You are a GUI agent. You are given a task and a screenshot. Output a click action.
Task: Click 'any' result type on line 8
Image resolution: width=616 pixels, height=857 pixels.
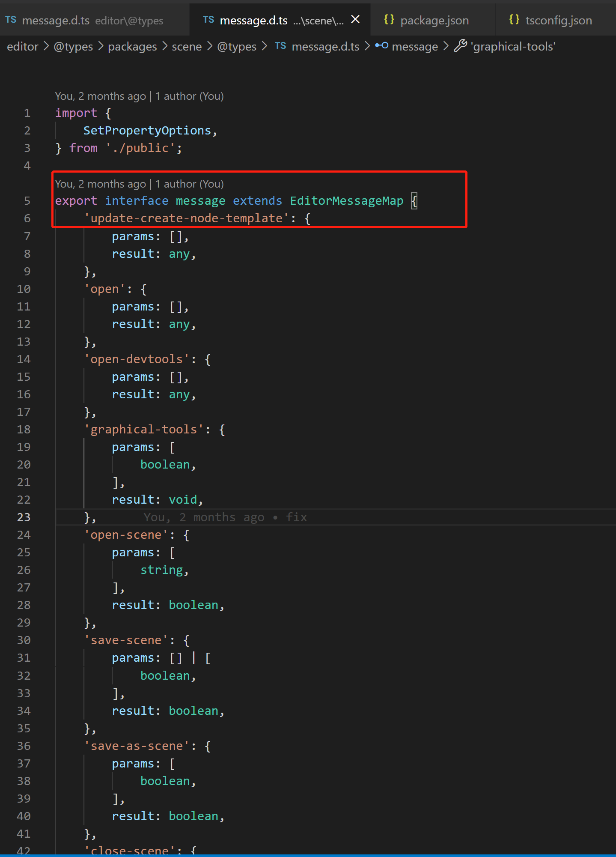coord(179,254)
